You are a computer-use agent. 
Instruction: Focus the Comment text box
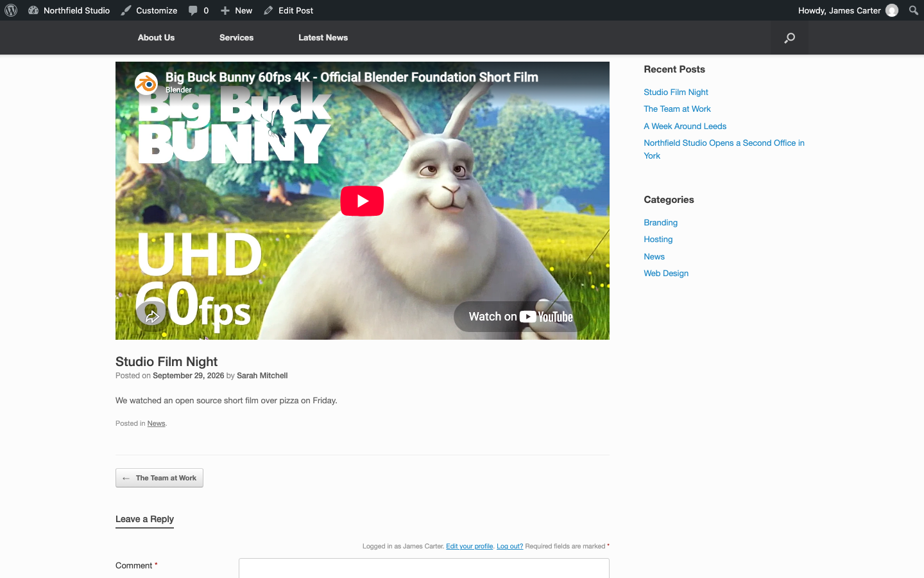(x=424, y=568)
